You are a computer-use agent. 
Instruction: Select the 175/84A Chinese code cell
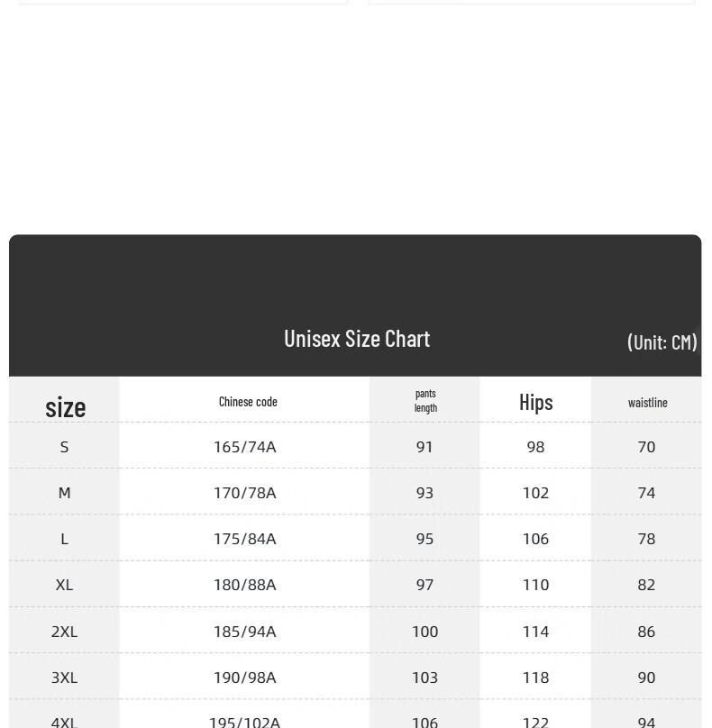pos(245,539)
